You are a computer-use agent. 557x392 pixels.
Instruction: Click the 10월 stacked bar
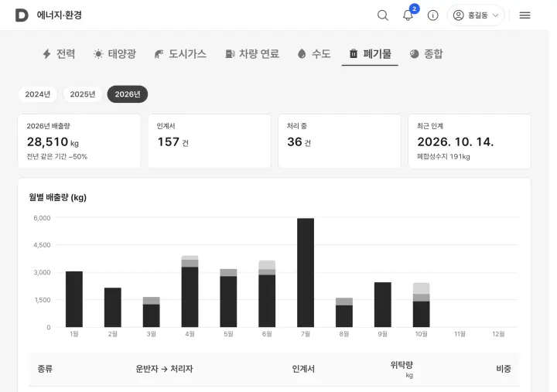422,305
